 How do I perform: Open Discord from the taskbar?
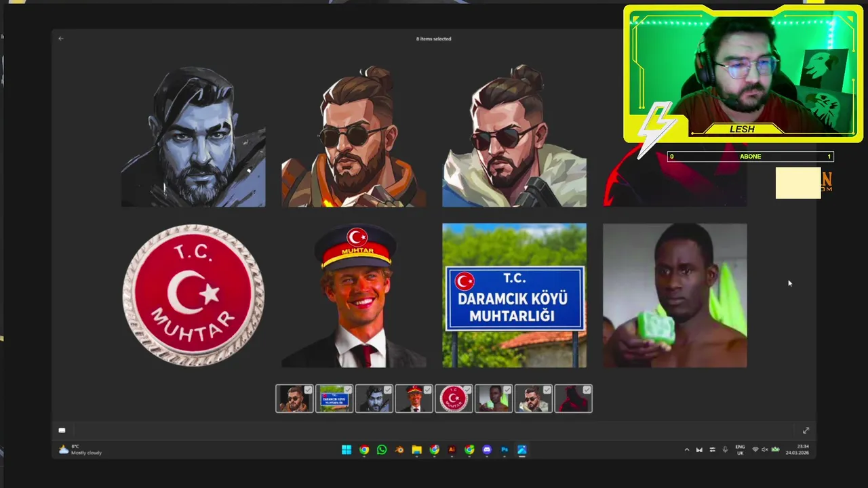click(x=487, y=450)
